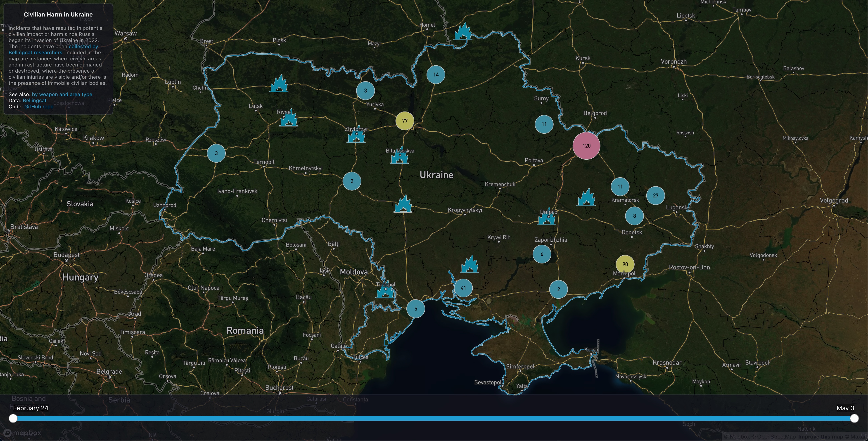Open the GitHub repo link
This screenshot has width=868, height=441.
pos(39,107)
